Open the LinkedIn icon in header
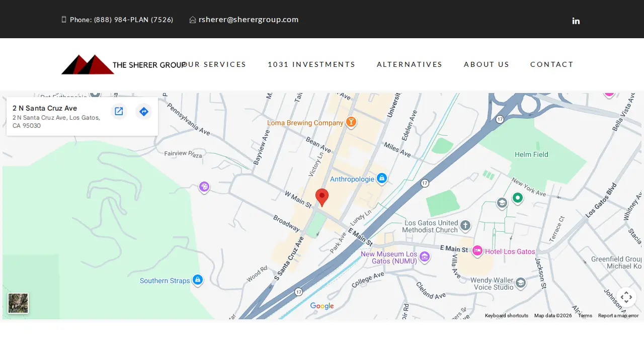 (576, 21)
